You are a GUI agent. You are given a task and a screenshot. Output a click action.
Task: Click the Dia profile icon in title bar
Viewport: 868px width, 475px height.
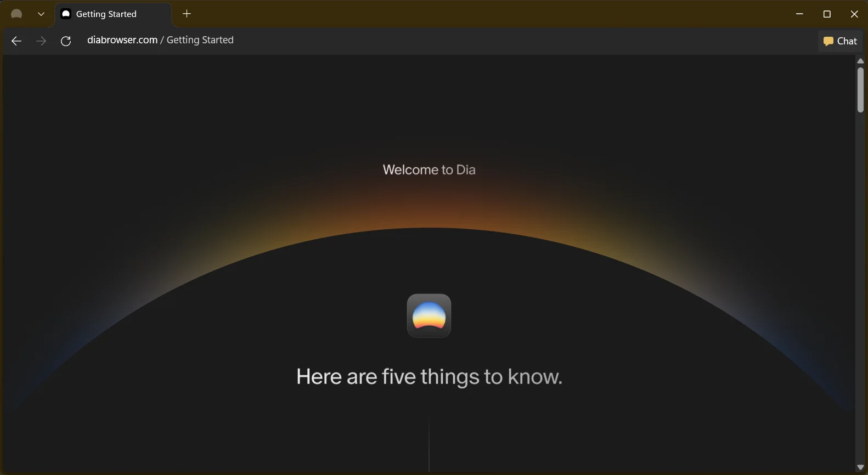[x=16, y=14]
